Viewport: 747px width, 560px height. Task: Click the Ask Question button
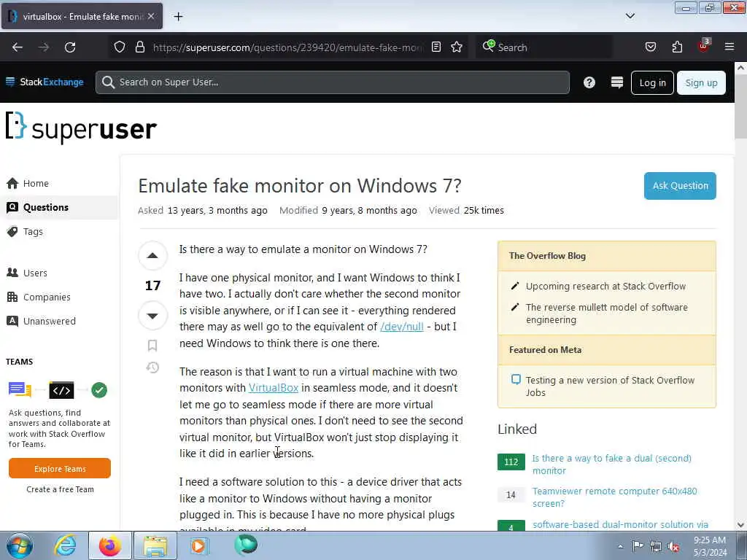680,186
